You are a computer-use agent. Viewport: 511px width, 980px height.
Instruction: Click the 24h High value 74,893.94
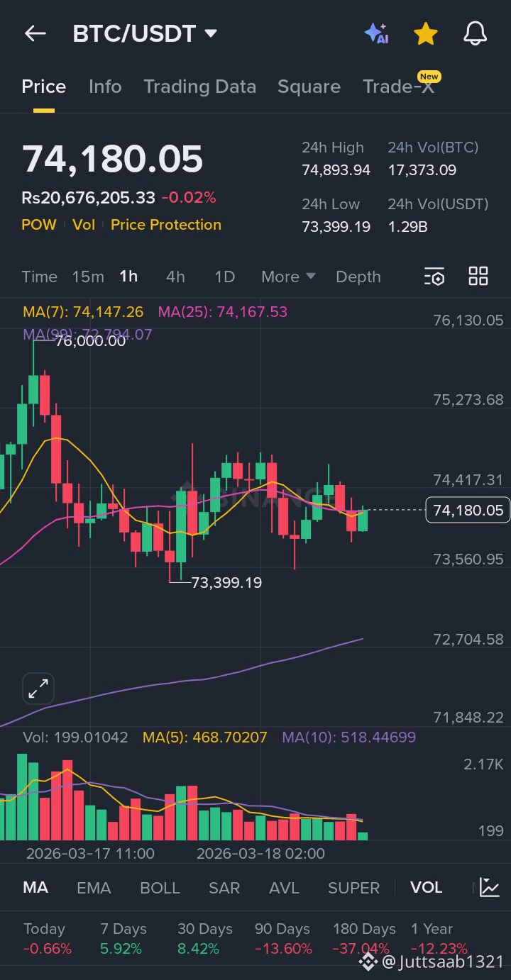(x=336, y=170)
